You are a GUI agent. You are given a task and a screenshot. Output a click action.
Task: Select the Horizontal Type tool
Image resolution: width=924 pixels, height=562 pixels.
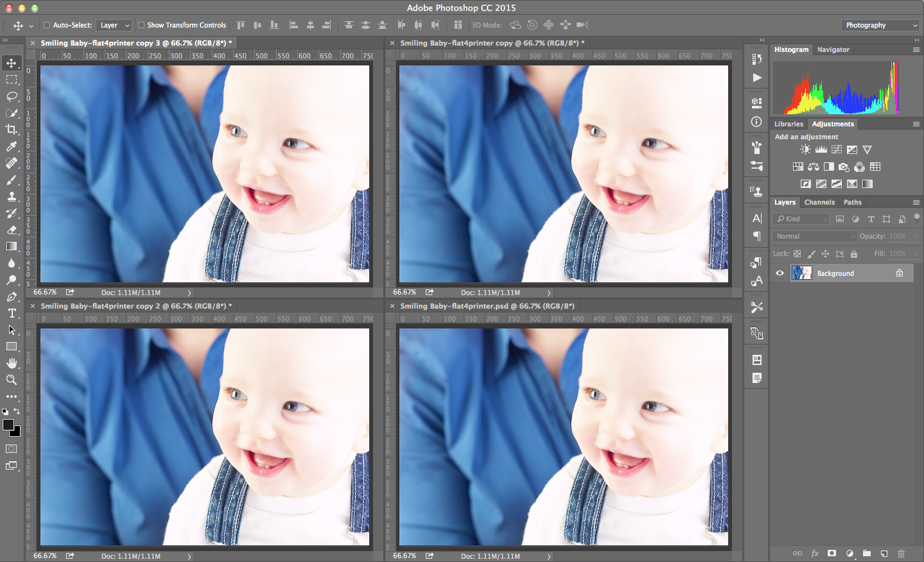tap(11, 313)
